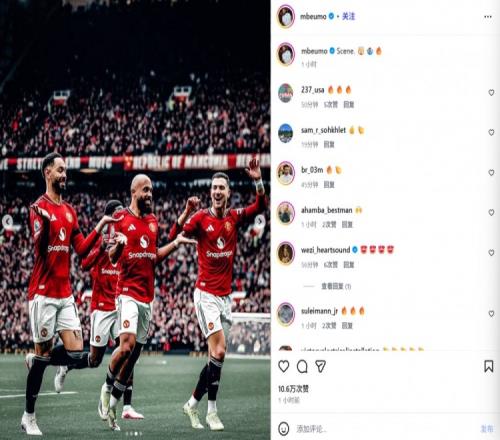Screen dimensions: 500x440
Task: Share the post via paper plane icon
Action: click(x=320, y=366)
